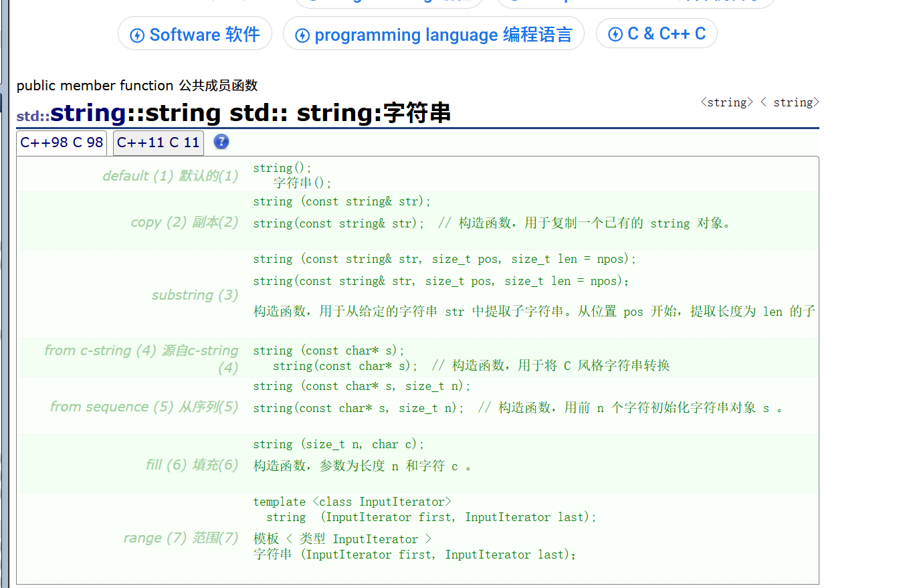
Task: Click the blue help question-mark icon
Action: click(x=221, y=142)
